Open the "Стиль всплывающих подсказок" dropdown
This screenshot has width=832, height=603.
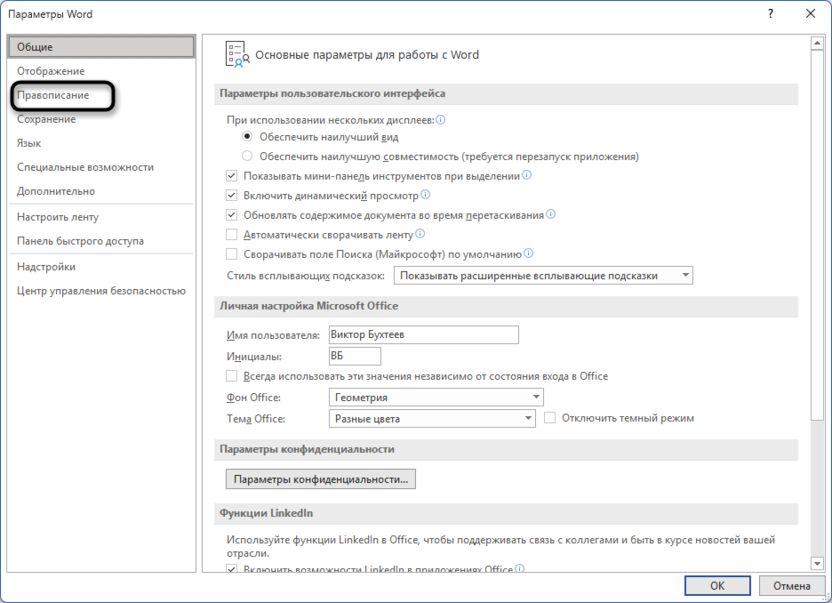click(686, 275)
